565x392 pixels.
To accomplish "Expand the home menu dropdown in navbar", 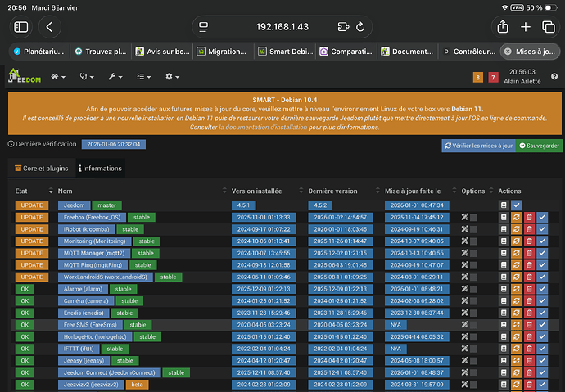I will point(58,76).
